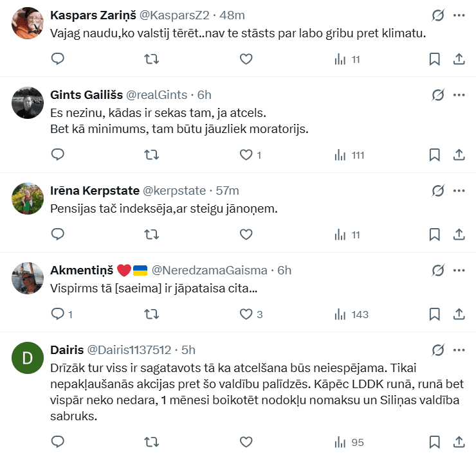Open Kaspars Zariņš's profile picture
This screenshot has width=476, height=453.
[x=28, y=24]
